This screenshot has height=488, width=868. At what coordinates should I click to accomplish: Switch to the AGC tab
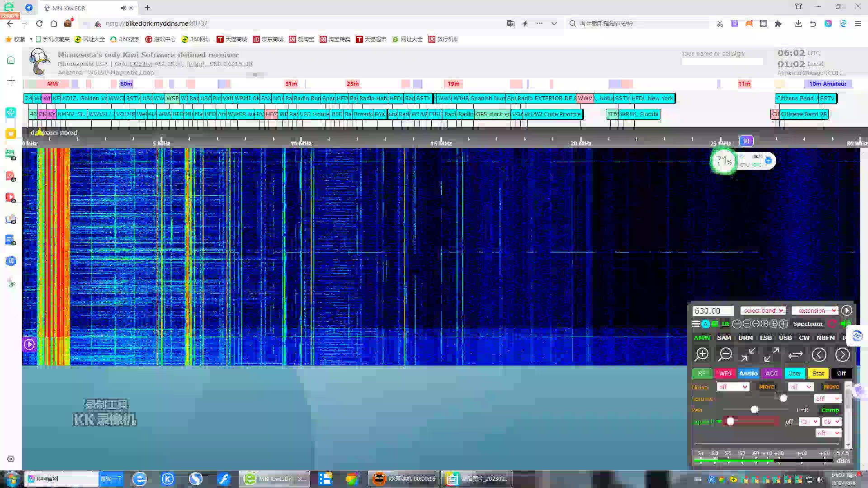click(772, 373)
